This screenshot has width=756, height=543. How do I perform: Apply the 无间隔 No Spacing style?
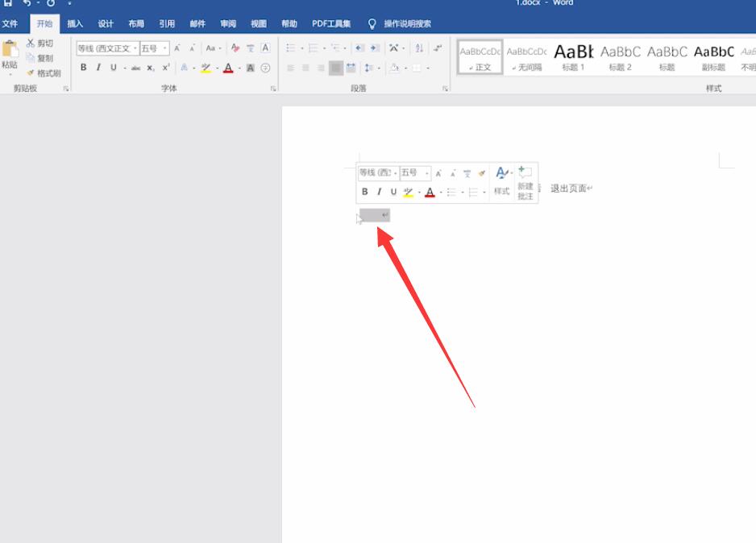click(526, 57)
